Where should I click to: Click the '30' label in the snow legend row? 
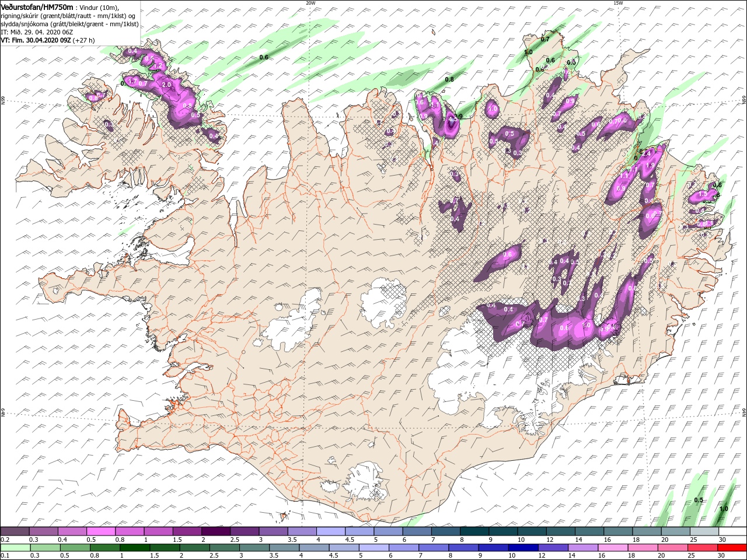722,540
